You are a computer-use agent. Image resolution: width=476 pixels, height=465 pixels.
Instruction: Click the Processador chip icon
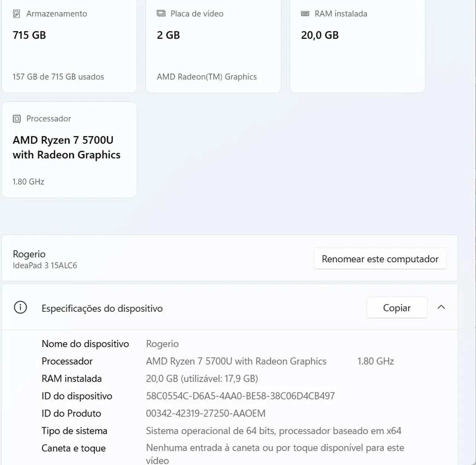pos(16,118)
